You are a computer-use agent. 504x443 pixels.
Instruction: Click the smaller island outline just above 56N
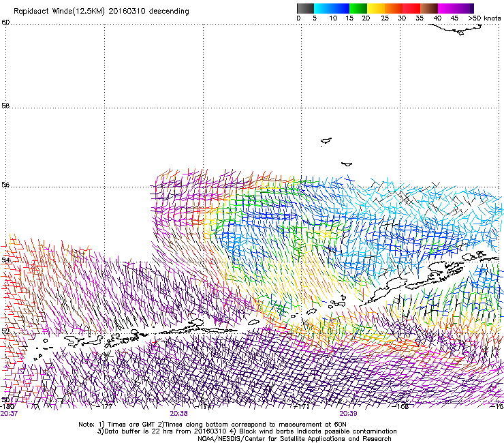[347, 164]
